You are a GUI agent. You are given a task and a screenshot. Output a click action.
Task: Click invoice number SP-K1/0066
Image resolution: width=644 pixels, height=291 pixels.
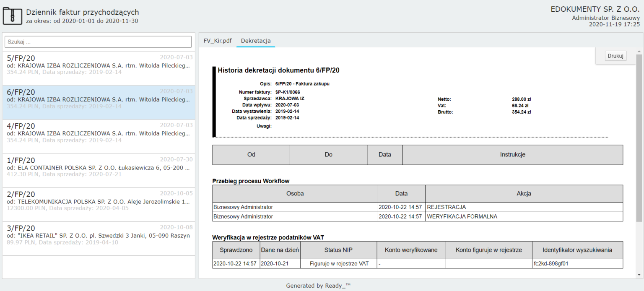(288, 92)
